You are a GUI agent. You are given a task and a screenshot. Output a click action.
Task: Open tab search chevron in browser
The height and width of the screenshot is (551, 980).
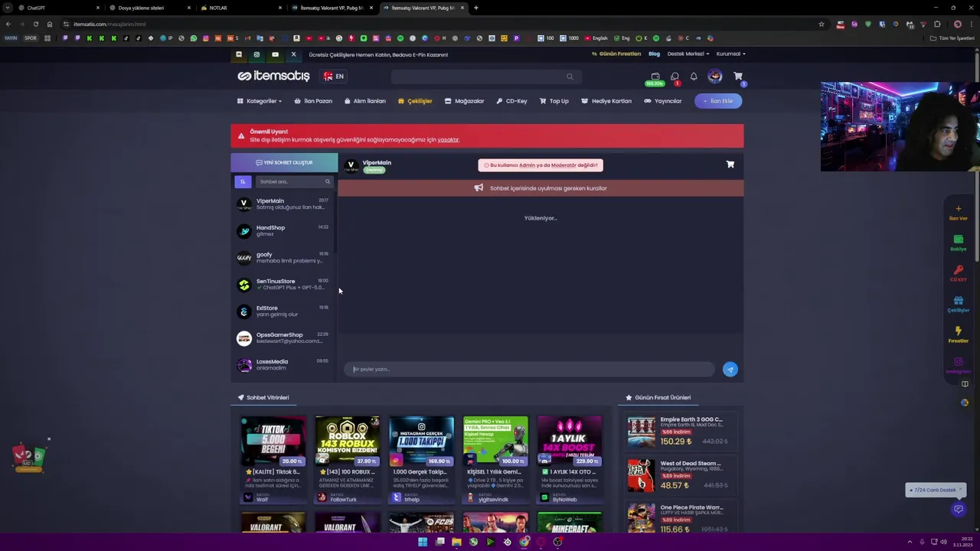pyautogui.click(x=7, y=8)
